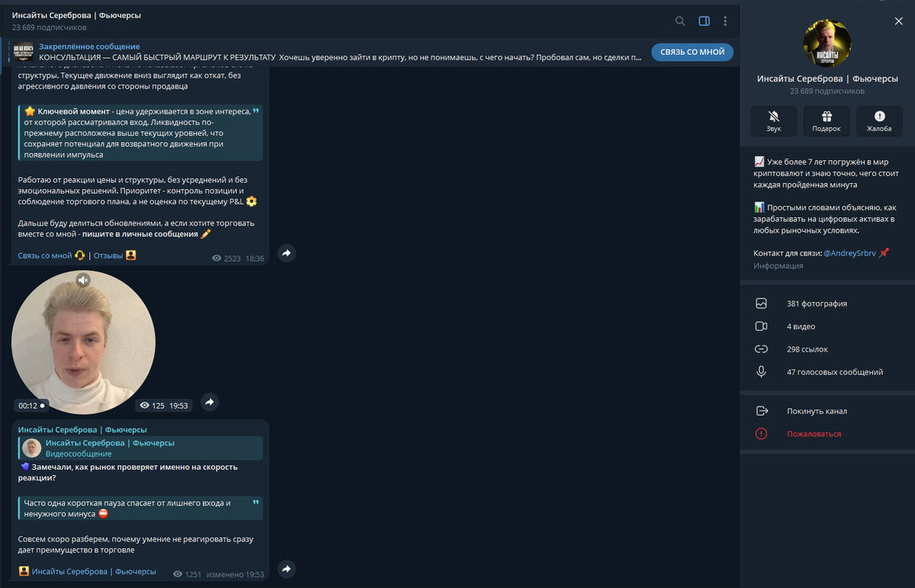Click Покинуть канал to leave the channel
The image size is (915, 588).
[x=817, y=411]
